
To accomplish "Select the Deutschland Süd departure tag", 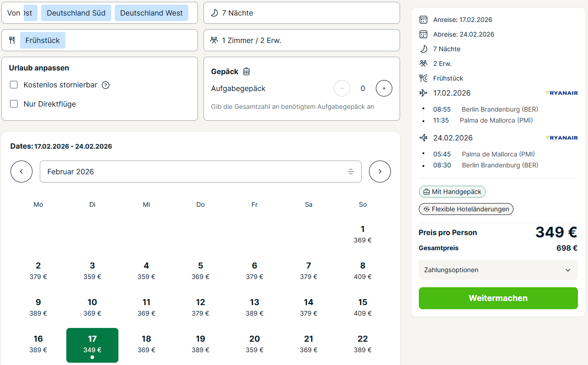I will coord(76,13).
